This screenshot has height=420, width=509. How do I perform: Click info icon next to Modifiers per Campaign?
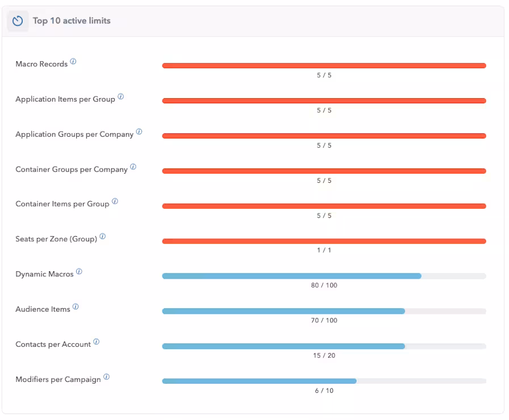tap(106, 377)
